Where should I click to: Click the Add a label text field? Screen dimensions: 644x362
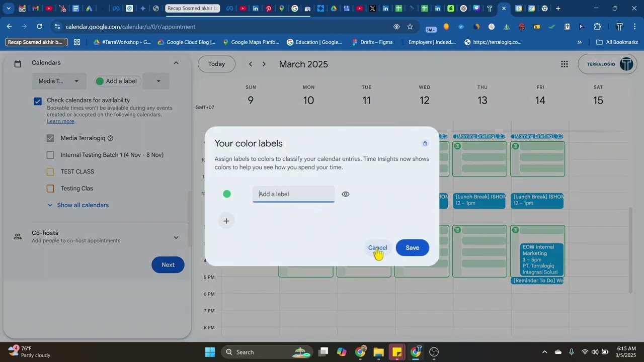click(293, 194)
